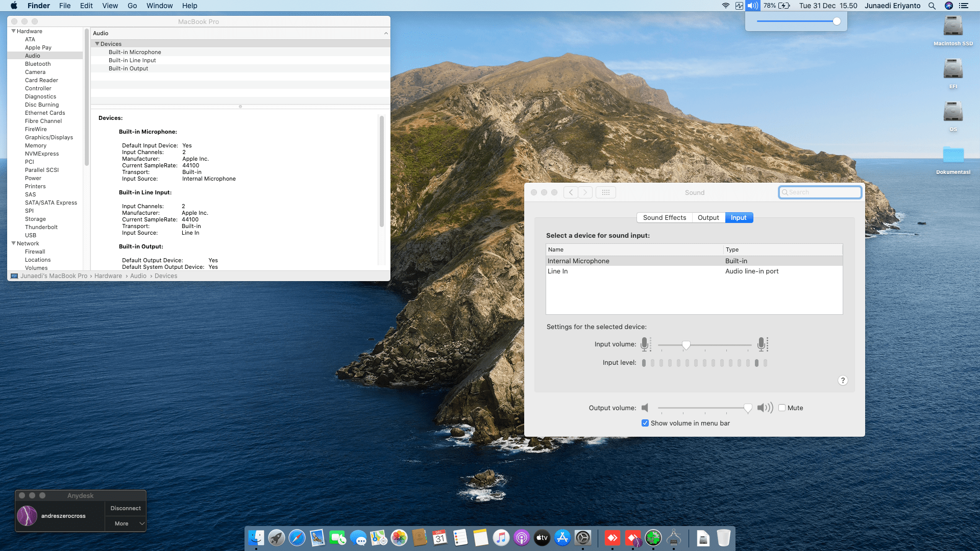
Task: Click the Input volume slider thumb
Action: point(686,345)
